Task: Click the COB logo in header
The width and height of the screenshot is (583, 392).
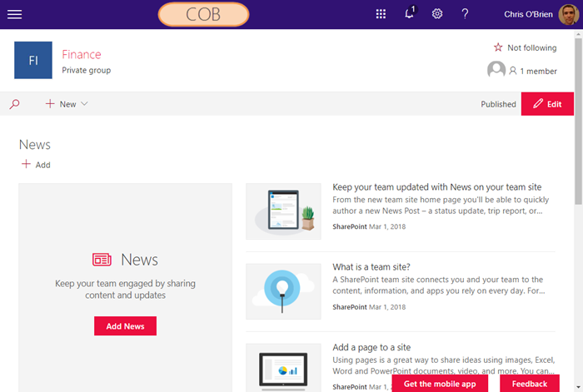Action: (203, 14)
